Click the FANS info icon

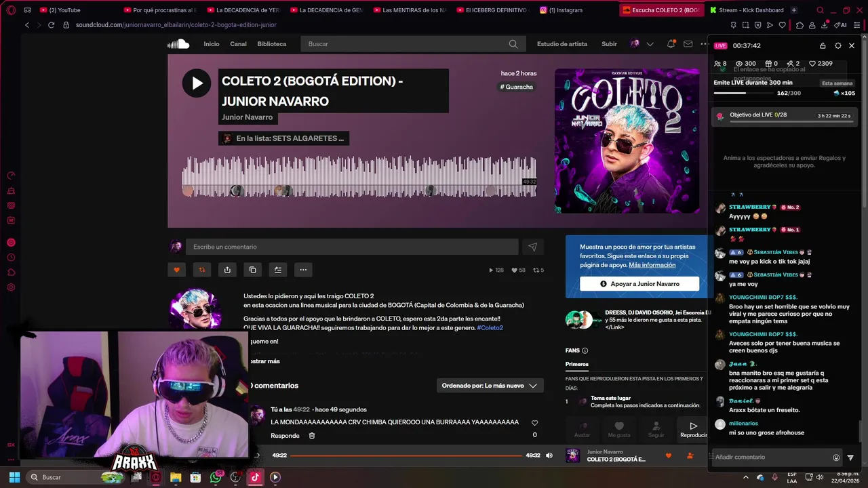(x=585, y=350)
